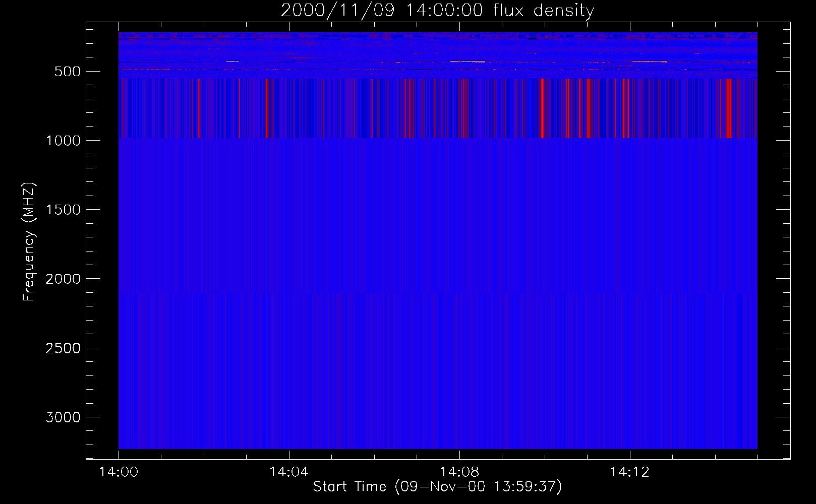
Task: Click the 'Start Time (09-Nov-00 13:59:37)' label
Action: (x=437, y=487)
